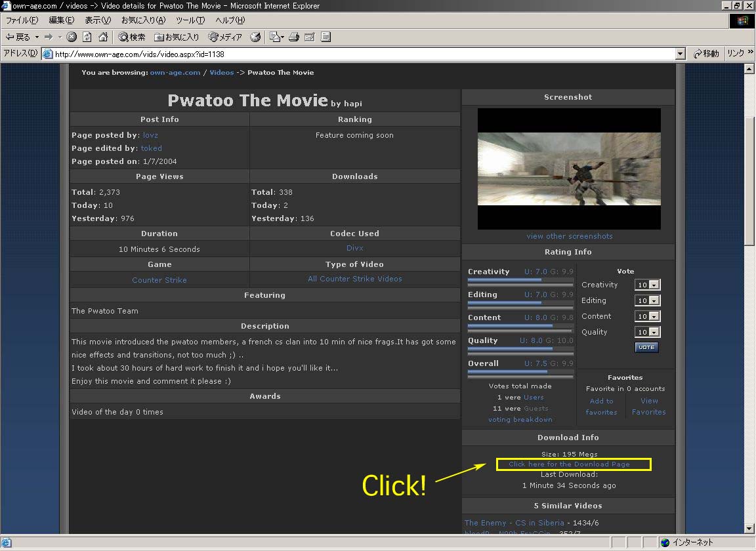Click the Discuss toolbar icon
756x551 pixels.
click(x=325, y=37)
